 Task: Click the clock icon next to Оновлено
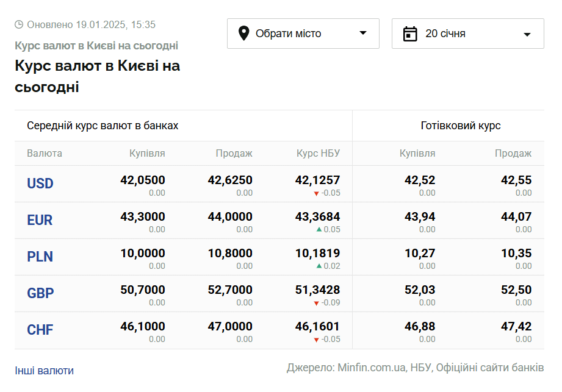[x=19, y=25]
